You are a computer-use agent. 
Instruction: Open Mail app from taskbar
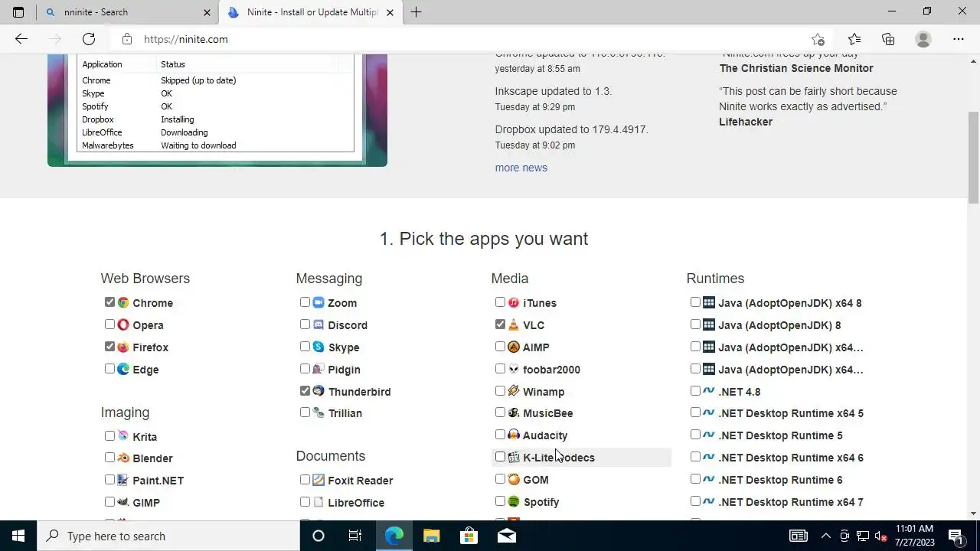[x=506, y=536]
